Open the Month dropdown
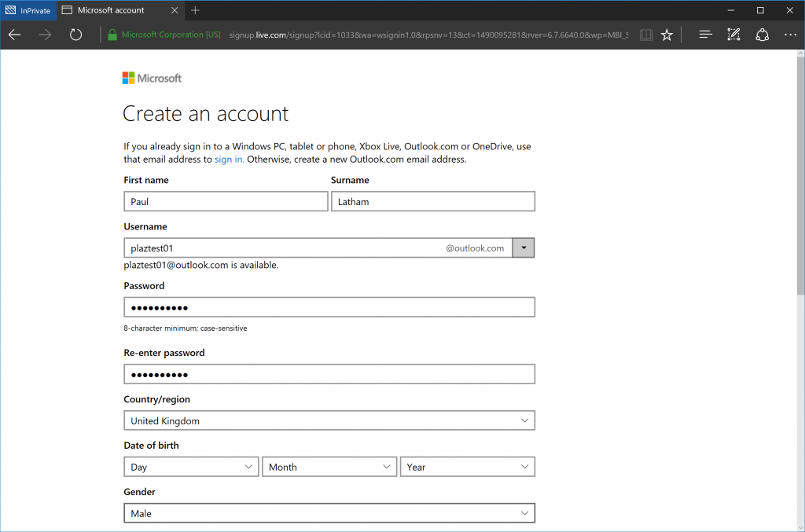 [329, 467]
